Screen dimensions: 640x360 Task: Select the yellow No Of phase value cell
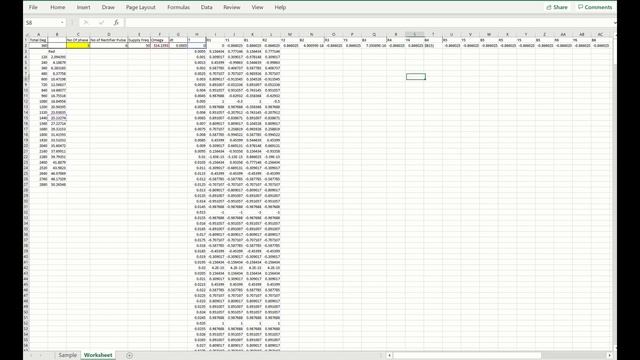click(x=78, y=46)
